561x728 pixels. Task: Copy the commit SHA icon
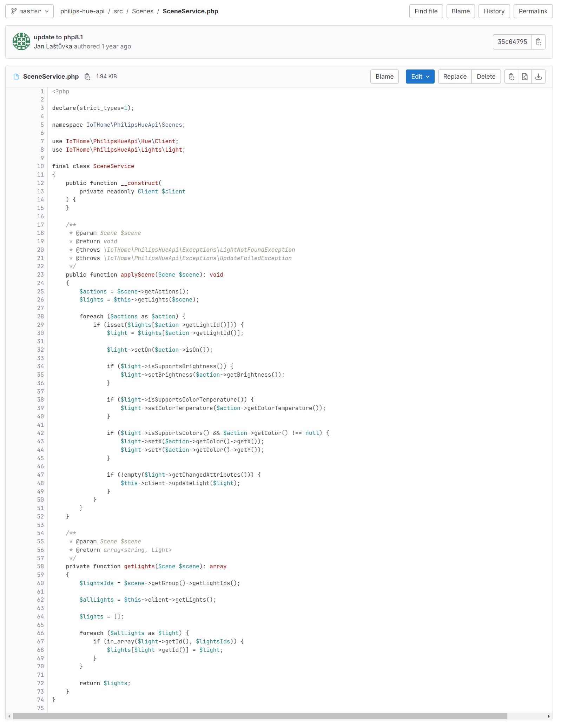coord(539,42)
